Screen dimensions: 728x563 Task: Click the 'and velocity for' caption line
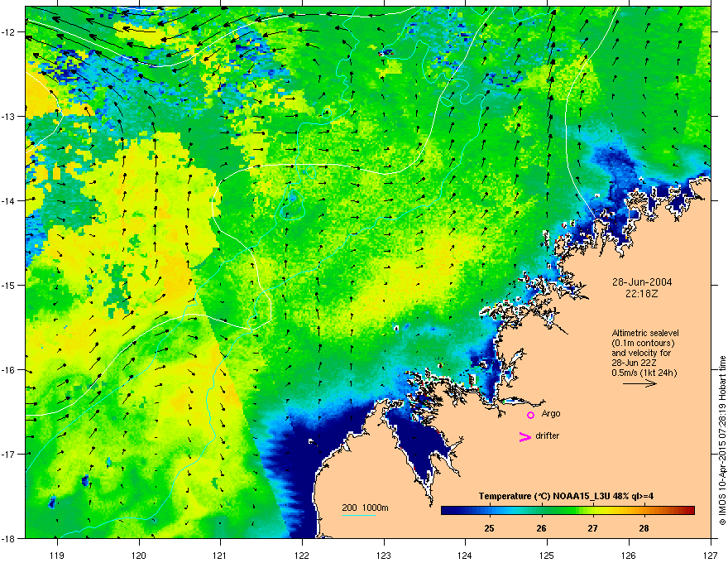641,353
